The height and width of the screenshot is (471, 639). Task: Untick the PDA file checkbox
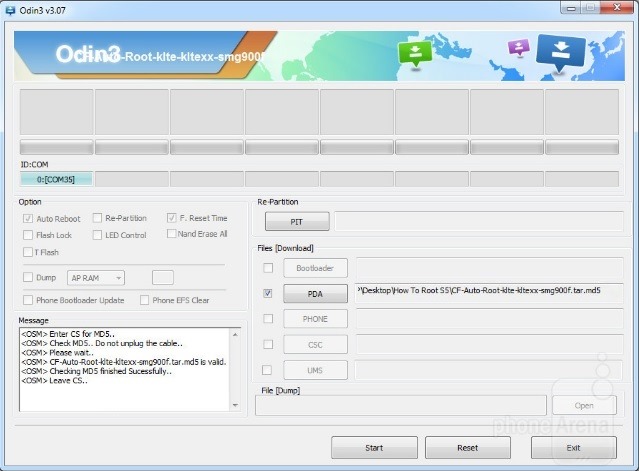(x=268, y=293)
